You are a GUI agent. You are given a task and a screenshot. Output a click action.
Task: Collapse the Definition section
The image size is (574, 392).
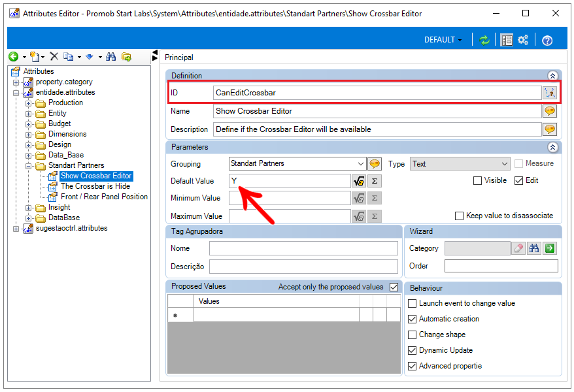[x=552, y=76]
